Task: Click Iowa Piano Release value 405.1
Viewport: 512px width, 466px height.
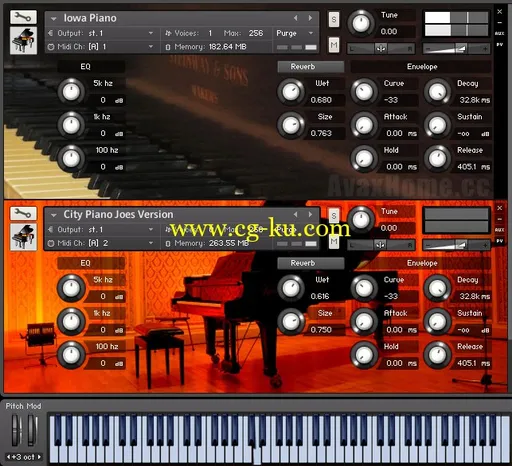Action: (x=467, y=167)
